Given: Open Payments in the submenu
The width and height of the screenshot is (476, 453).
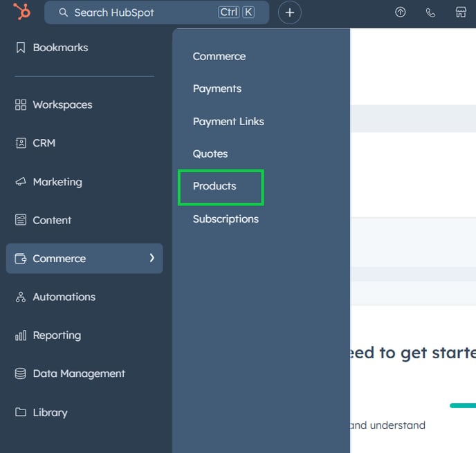Looking at the screenshot, I should (x=217, y=89).
